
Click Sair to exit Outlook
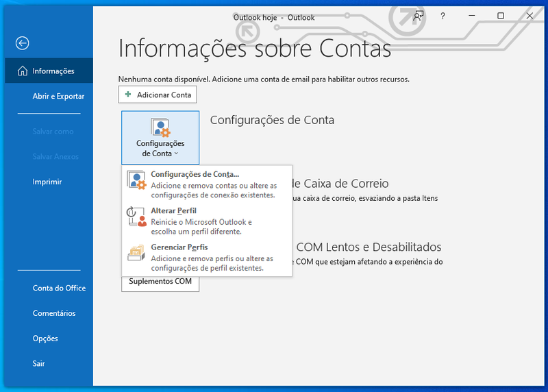pyautogui.click(x=38, y=364)
